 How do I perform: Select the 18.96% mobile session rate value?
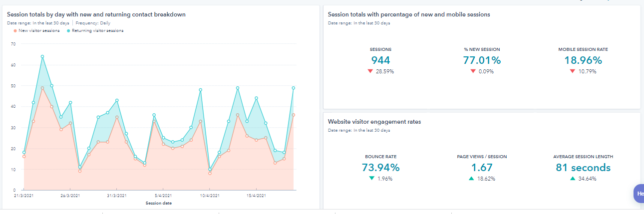[x=583, y=60]
